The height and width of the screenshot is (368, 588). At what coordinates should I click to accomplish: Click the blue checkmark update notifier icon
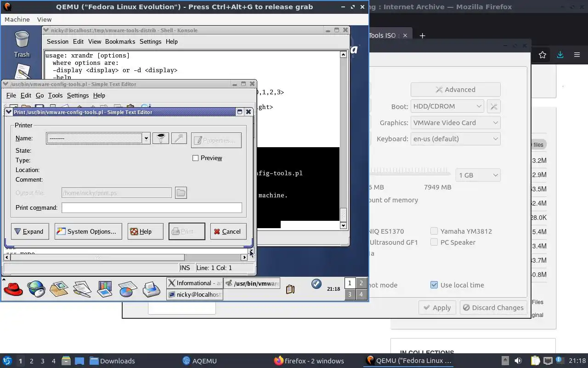point(316,284)
